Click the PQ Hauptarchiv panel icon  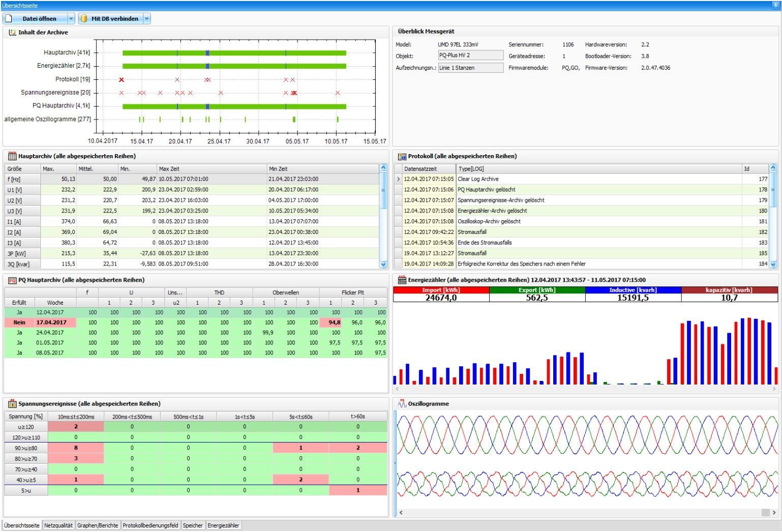pos(13,280)
